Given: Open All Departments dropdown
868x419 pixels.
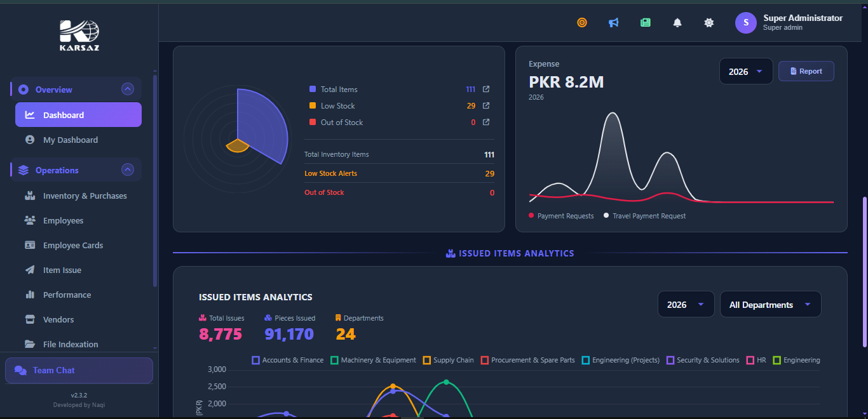Looking at the screenshot, I should [771, 305].
